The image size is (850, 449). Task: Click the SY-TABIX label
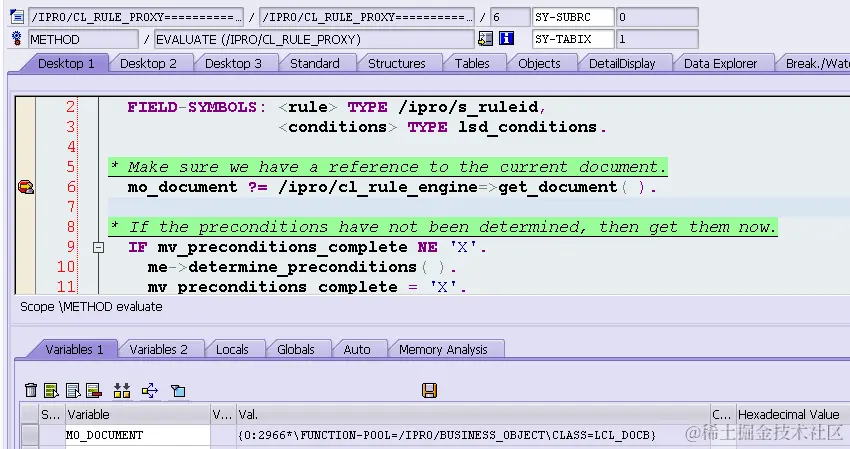pos(573,39)
